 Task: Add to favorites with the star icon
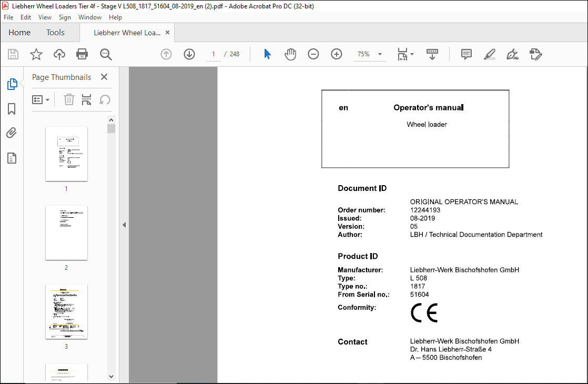coord(36,54)
